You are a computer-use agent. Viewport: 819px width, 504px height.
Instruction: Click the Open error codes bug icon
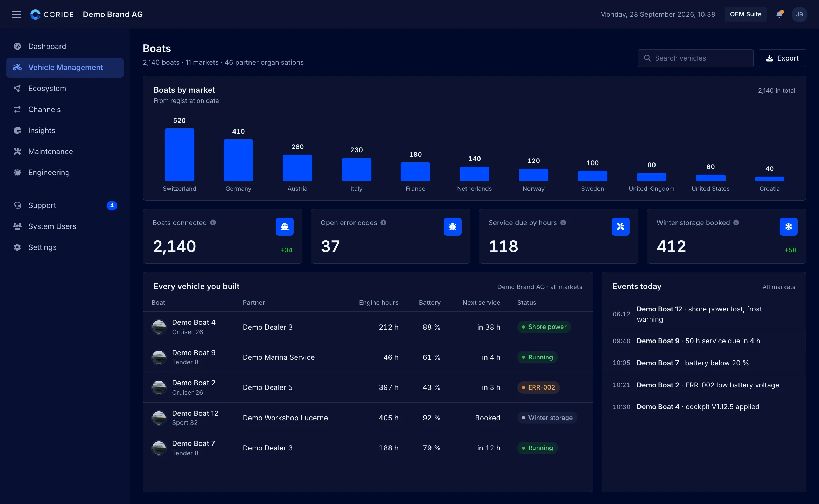(x=453, y=226)
